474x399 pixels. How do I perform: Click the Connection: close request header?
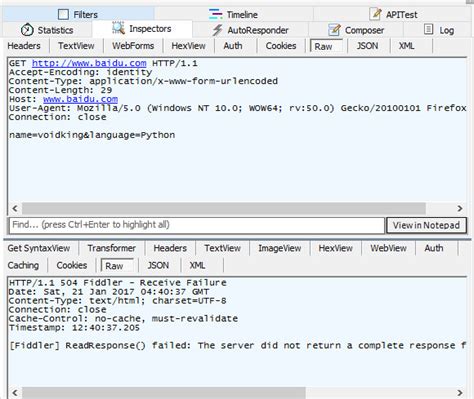click(x=58, y=117)
